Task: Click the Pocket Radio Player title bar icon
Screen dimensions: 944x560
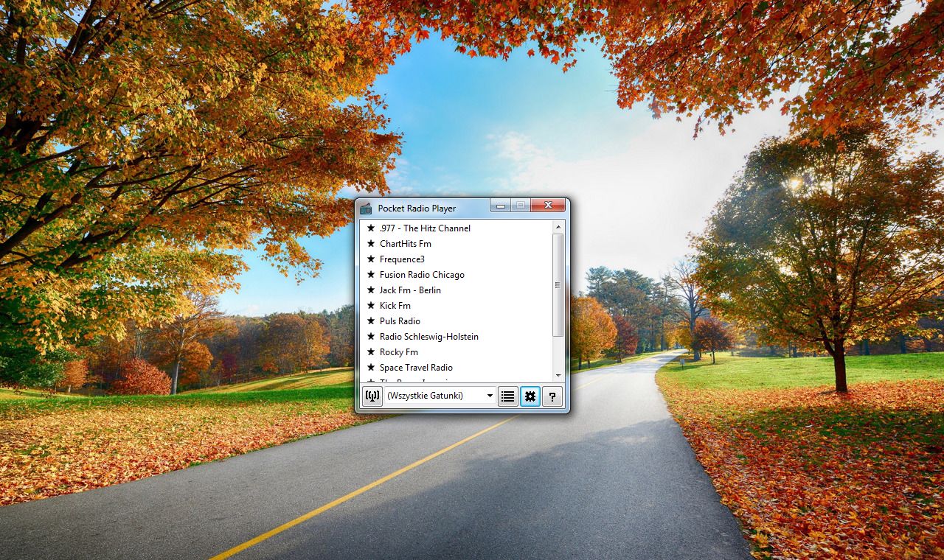Action: tap(366, 209)
